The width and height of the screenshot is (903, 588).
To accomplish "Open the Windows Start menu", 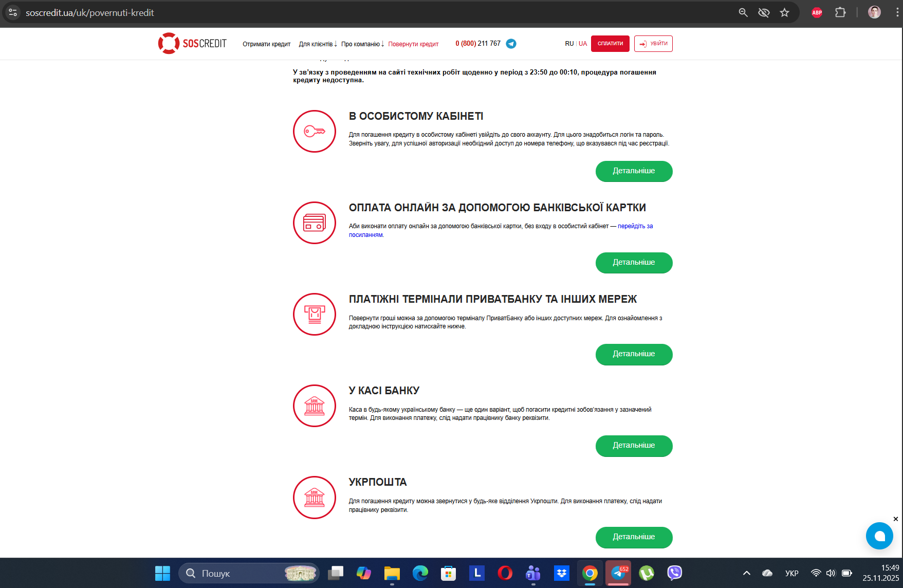I will 162,573.
